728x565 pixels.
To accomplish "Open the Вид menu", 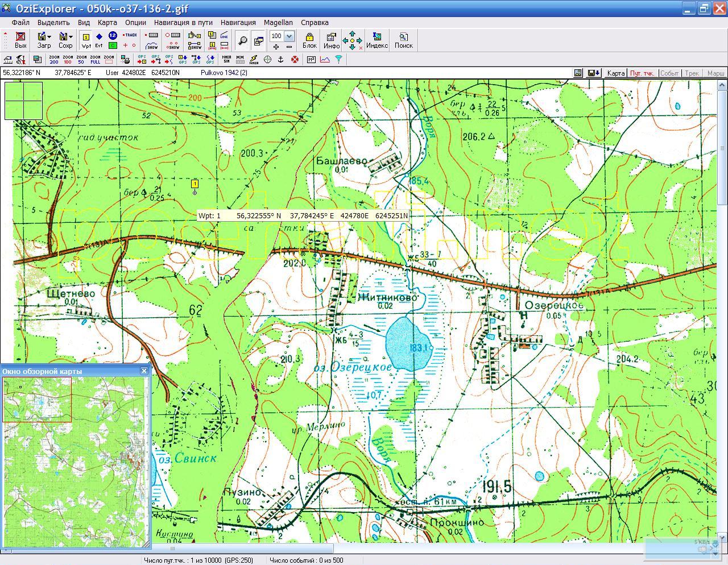I will point(84,23).
